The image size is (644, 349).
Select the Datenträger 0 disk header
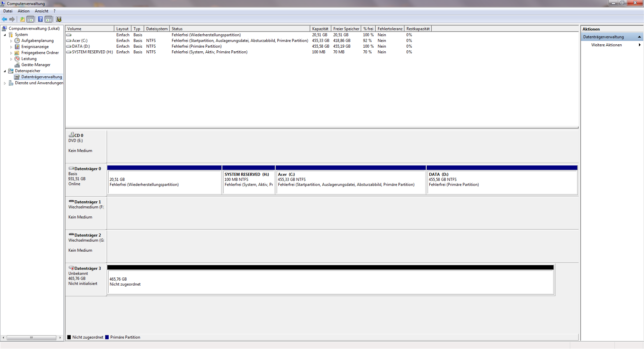coord(86,180)
